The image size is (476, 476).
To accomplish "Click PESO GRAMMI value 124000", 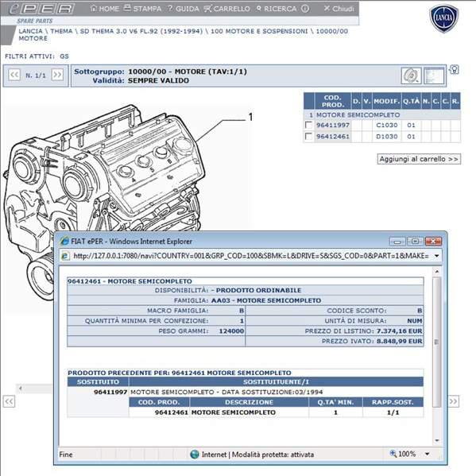I will (x=231, y=331).
